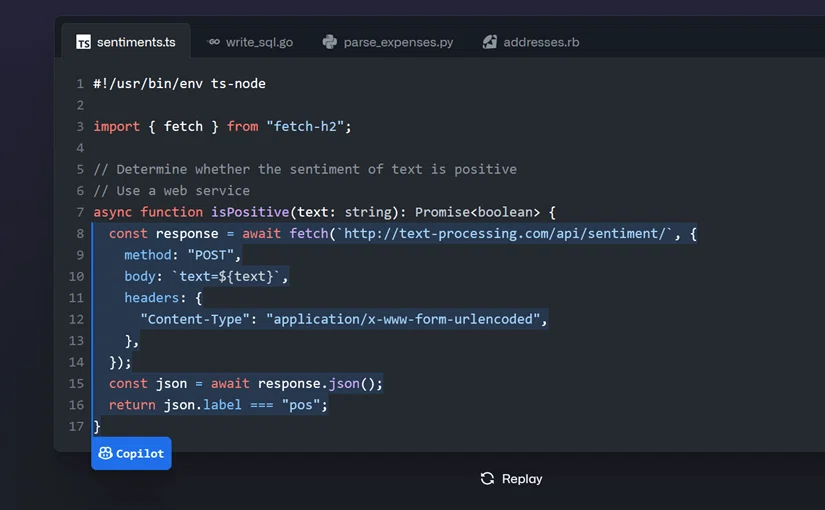
Task: Click the Go icon beside write_sql.go
Action: pos(213,42)
